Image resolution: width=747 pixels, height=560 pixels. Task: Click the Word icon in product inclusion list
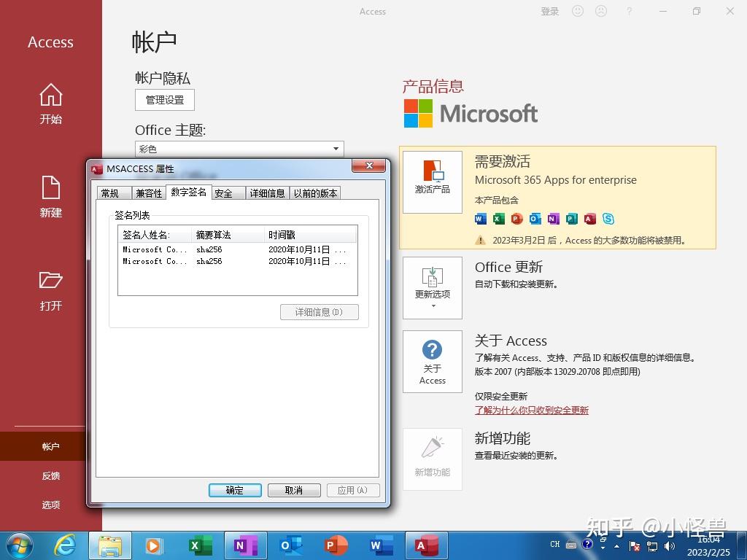point(479,218)
